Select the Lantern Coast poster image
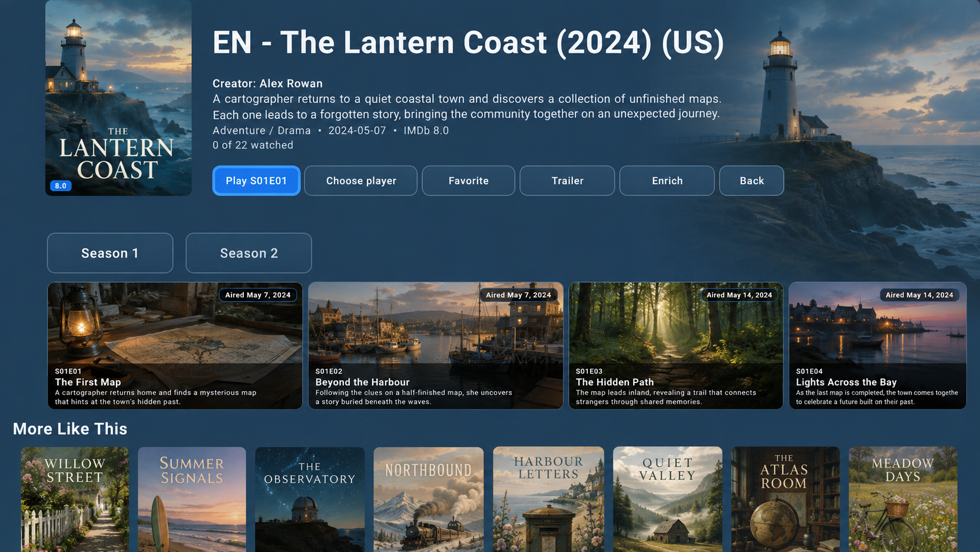The width and height of the screenshot is (980, 552). click(x=118, y=98)
